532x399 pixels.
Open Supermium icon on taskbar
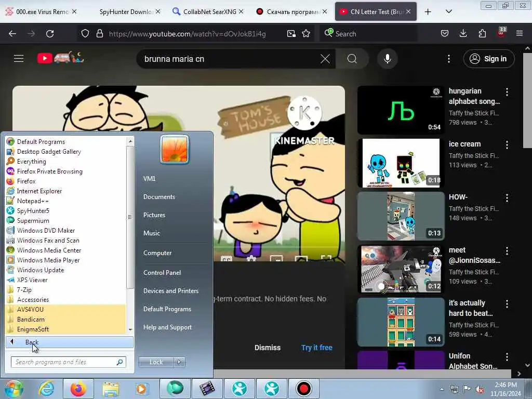[x=175, y=389]
